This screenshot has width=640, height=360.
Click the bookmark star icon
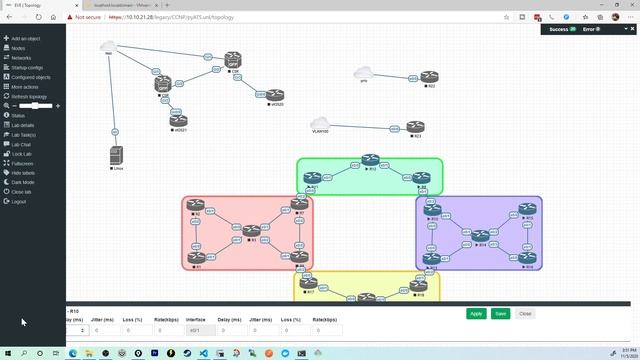tap(507, 17)
